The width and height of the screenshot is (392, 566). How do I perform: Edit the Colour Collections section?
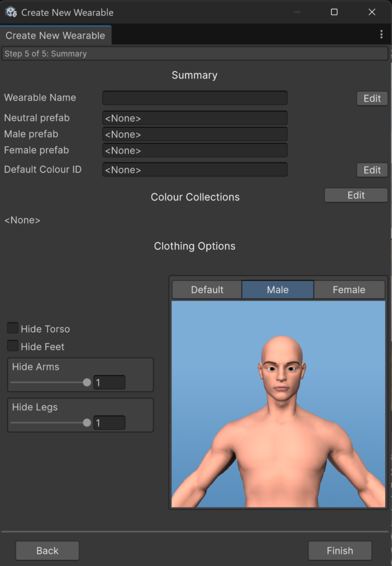[x=356, y=195]
